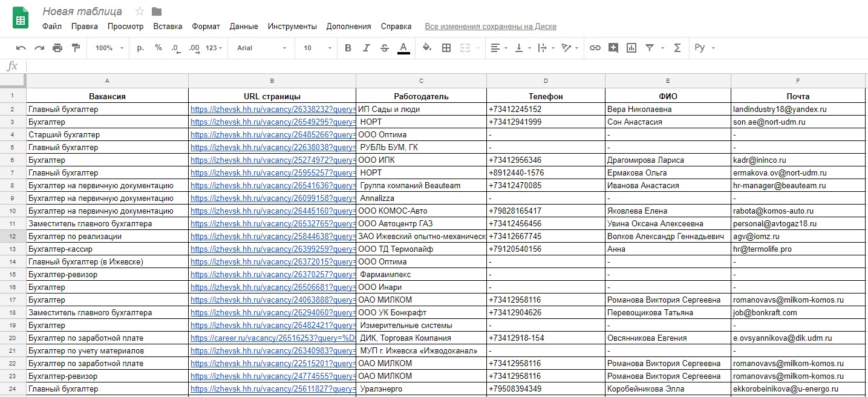Format as percent
The image size is (868, 397).
[158, 48]
